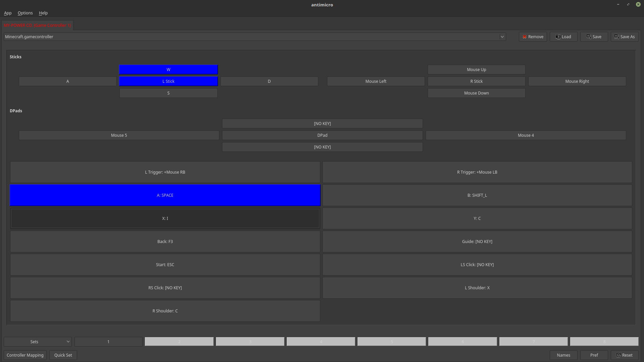Select the M-POWER CO. Game Controller tab
The height and width of the screenshot is (362, 644).
click(38, 25)
